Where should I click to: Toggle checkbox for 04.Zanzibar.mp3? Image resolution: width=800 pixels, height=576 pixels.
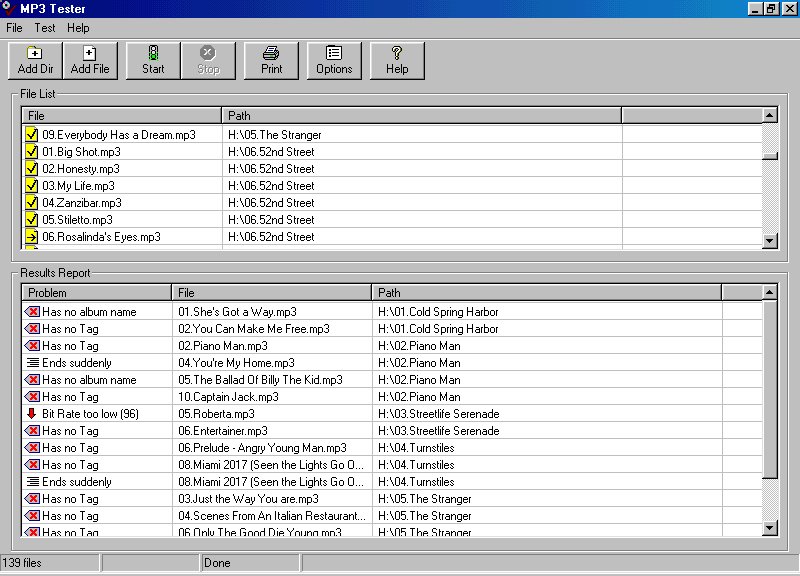[32, 203]
